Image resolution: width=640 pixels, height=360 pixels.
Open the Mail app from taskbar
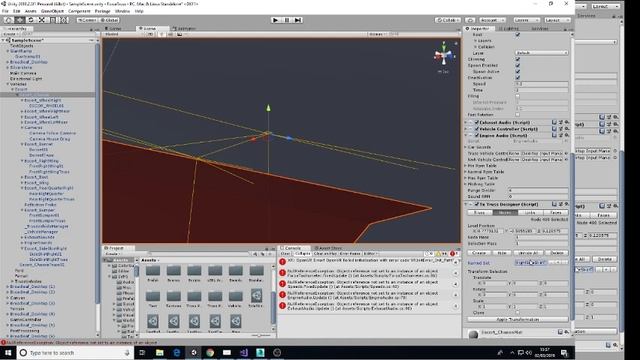pos(227,353)
